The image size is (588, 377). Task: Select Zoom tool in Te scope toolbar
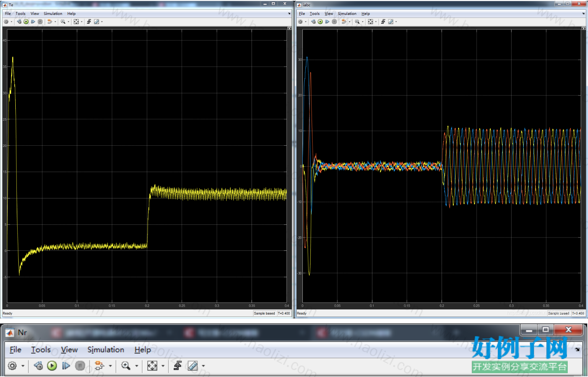pyautogui.click(x=63, y=22)
